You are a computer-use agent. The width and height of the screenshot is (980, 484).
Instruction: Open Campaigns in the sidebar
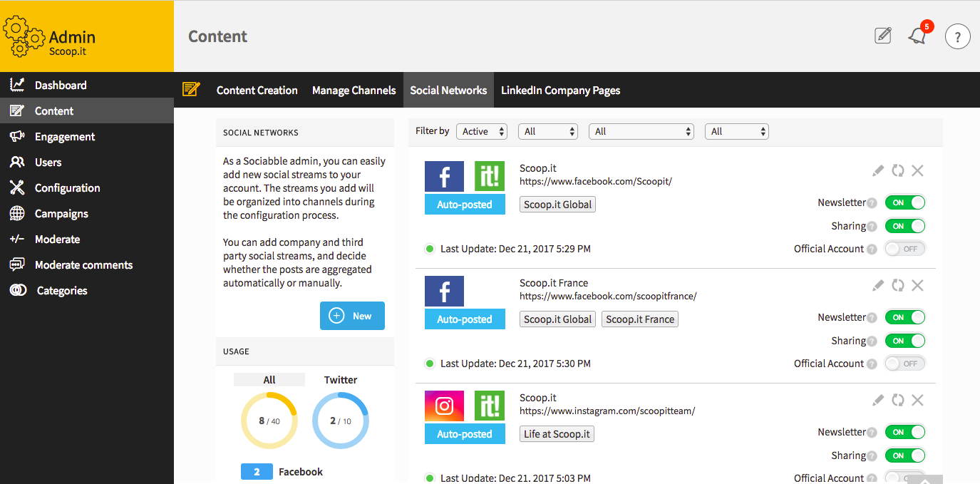click(x=87, y=213)
